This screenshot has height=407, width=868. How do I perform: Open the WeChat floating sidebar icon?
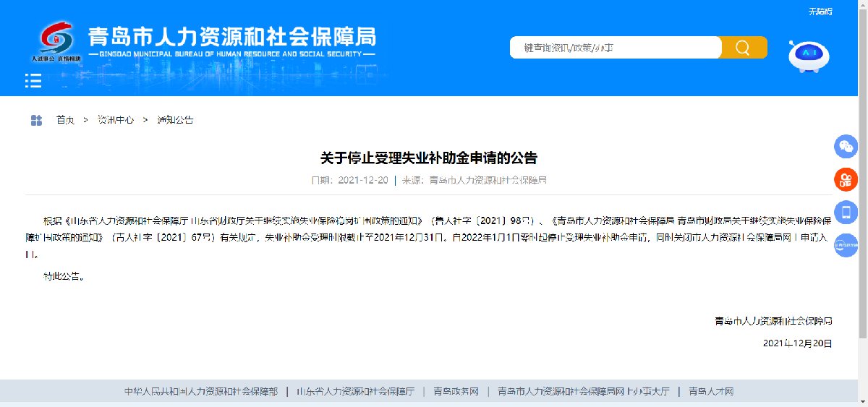846,147
